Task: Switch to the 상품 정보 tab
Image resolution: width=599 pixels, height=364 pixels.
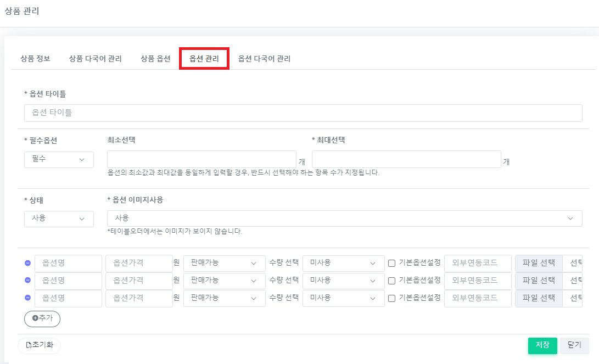Action: click(x=35, y=59)
